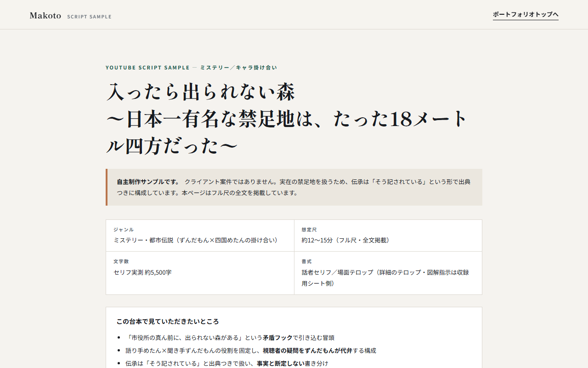The width and height of the screenshot is (588, 368).
Task: Click the Makoto site logo
Action: 45,16
